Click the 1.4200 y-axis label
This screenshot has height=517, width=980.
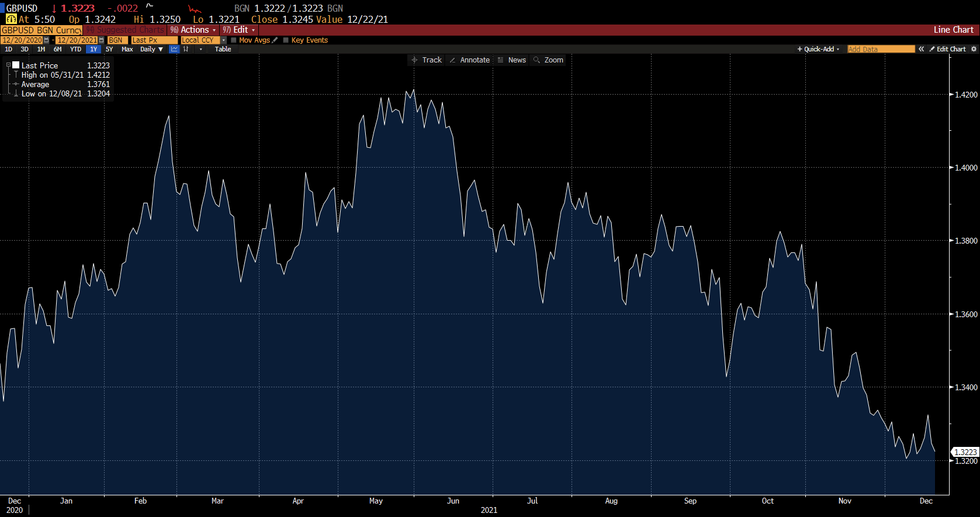coord(966,95)
